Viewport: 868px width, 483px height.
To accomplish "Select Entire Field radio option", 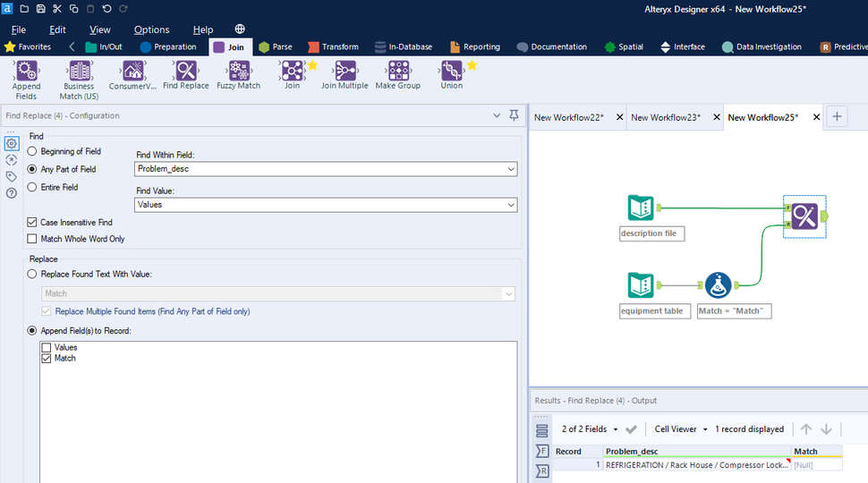I will click(x=32, y=187).
